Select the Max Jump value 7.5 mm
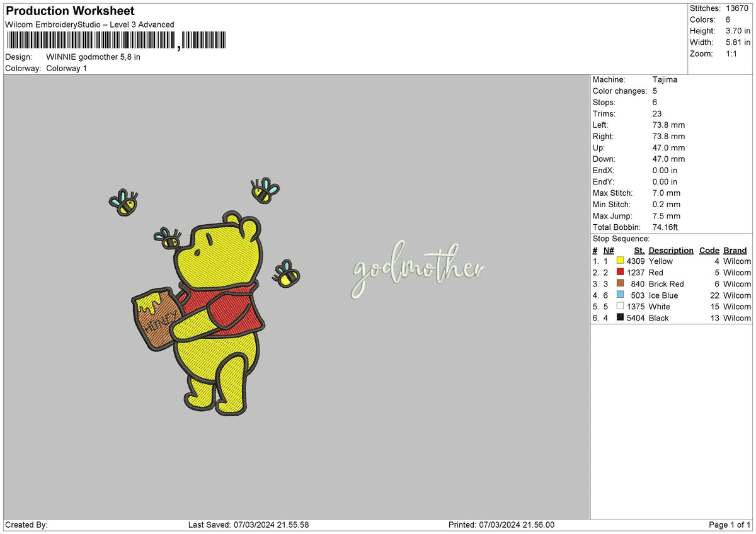 [667, 215]
